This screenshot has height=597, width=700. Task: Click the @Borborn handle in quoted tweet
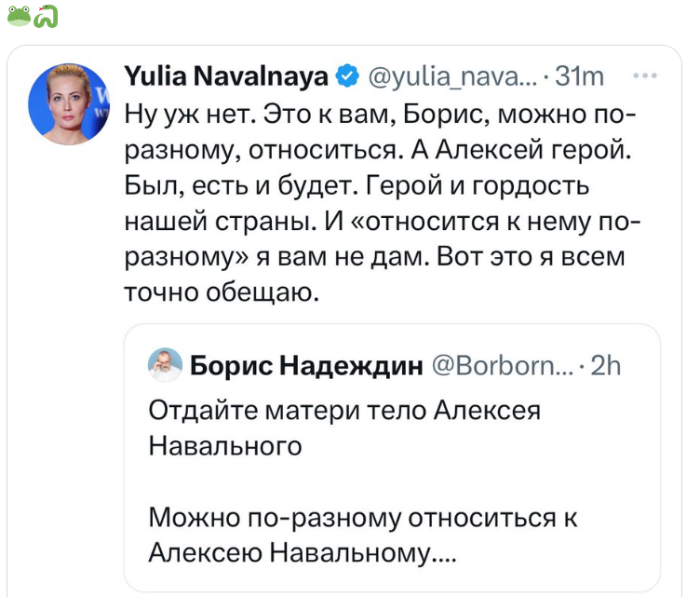(502, 366)
